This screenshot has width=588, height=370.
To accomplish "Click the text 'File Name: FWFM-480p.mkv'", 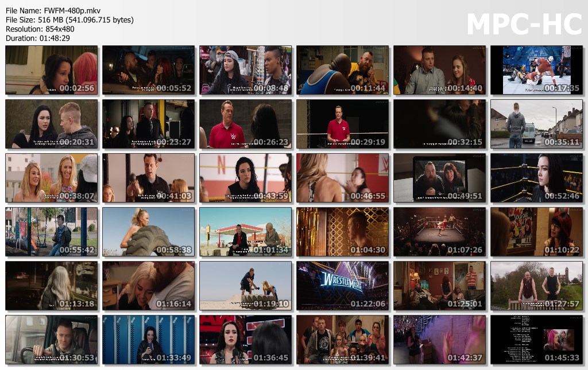I will [x=53, y=10].
